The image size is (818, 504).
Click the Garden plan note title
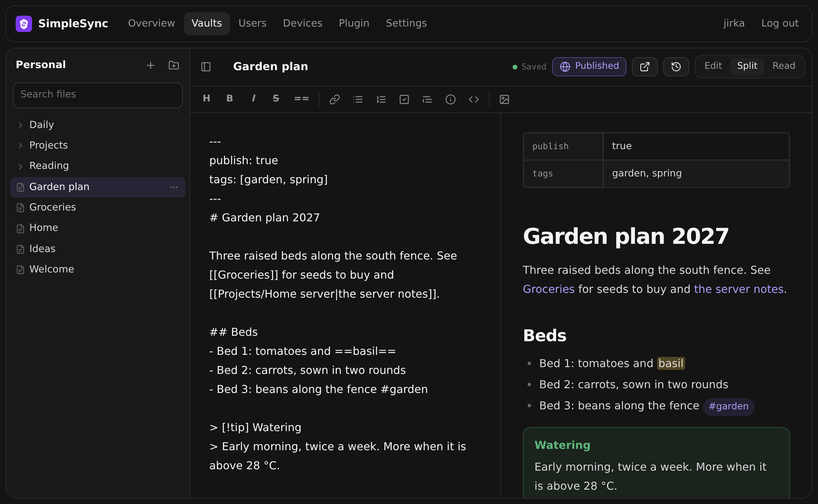[x=271, y=66]
